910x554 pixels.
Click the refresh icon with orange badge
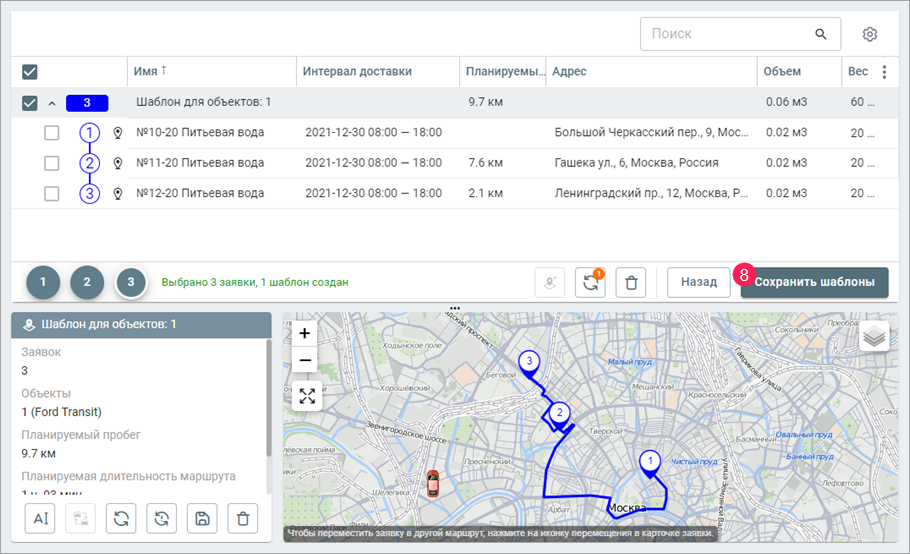click(590, 283)
